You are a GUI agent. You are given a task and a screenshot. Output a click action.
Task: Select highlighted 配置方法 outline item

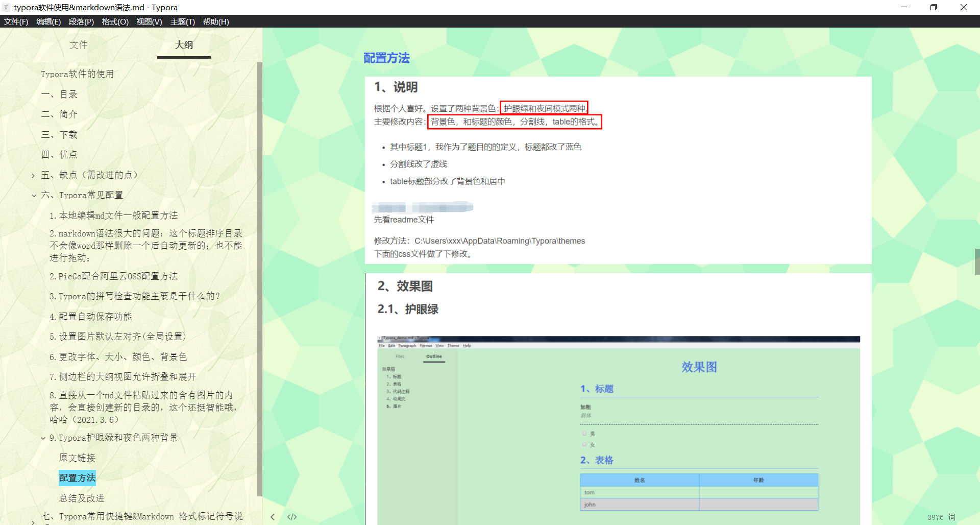77,478
